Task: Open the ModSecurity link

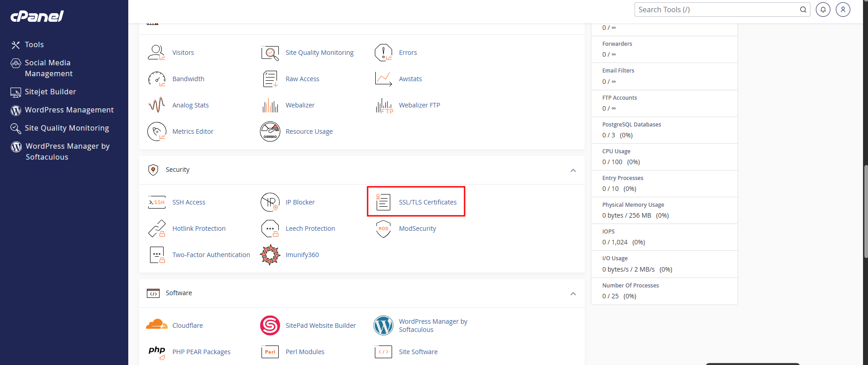Action: point(417,229)
